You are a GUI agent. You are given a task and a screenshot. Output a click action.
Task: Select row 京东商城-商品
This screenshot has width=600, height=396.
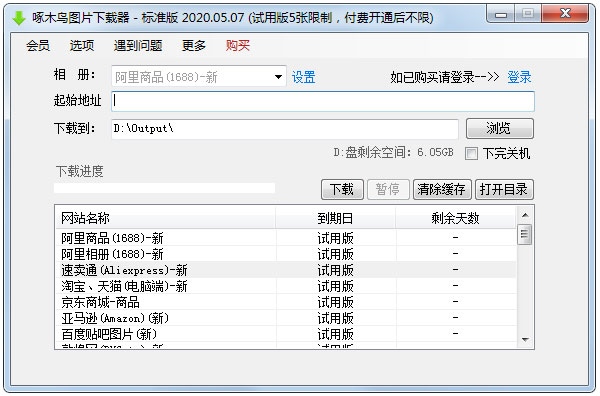point(286,302)
